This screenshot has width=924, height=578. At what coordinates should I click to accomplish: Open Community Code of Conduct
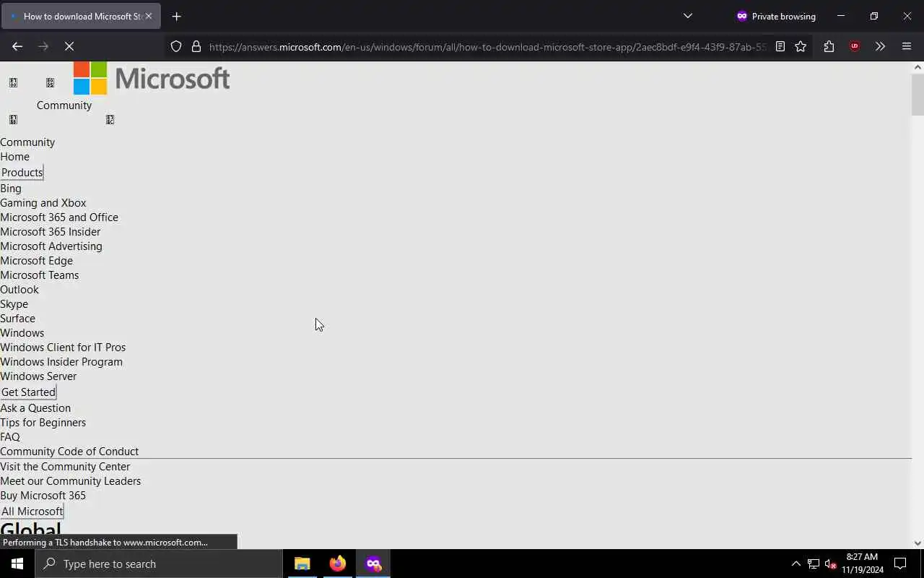pos(69,452)
